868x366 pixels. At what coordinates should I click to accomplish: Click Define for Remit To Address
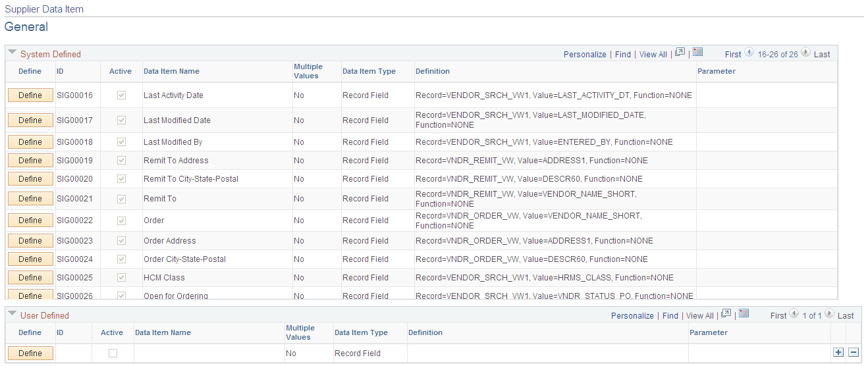[30, 160]
